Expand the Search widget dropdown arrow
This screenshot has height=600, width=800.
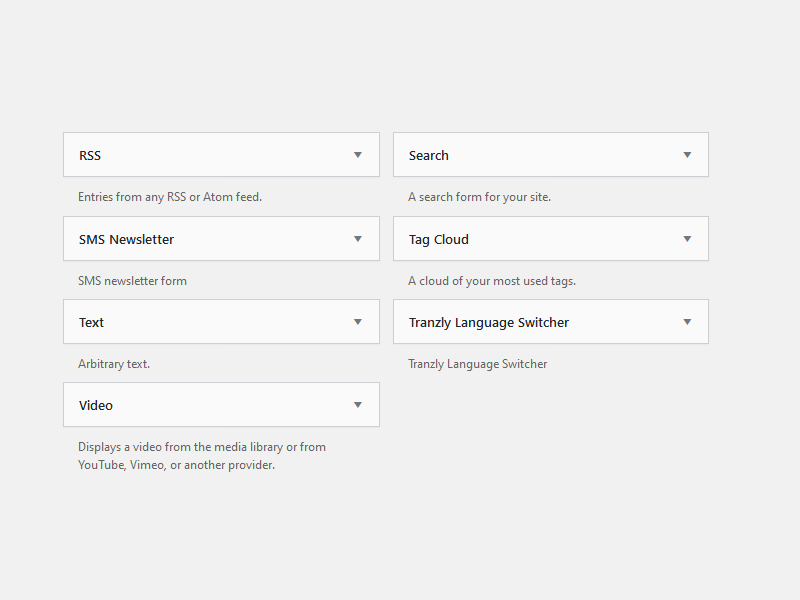point(687,155)
